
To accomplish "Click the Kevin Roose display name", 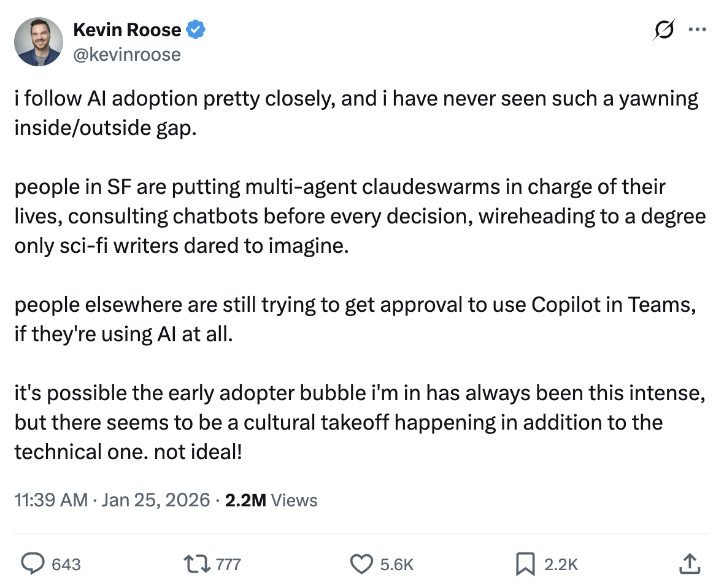I will [127, 29].
